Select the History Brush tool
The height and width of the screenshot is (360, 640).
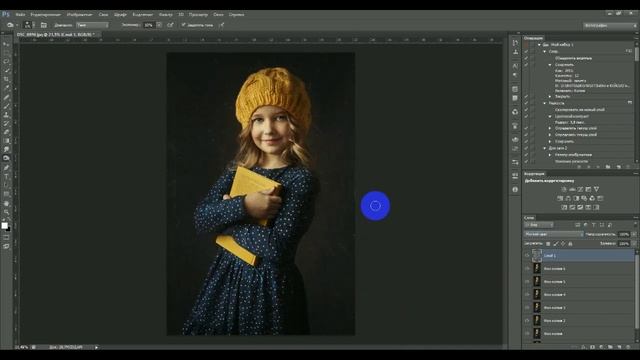6,123
